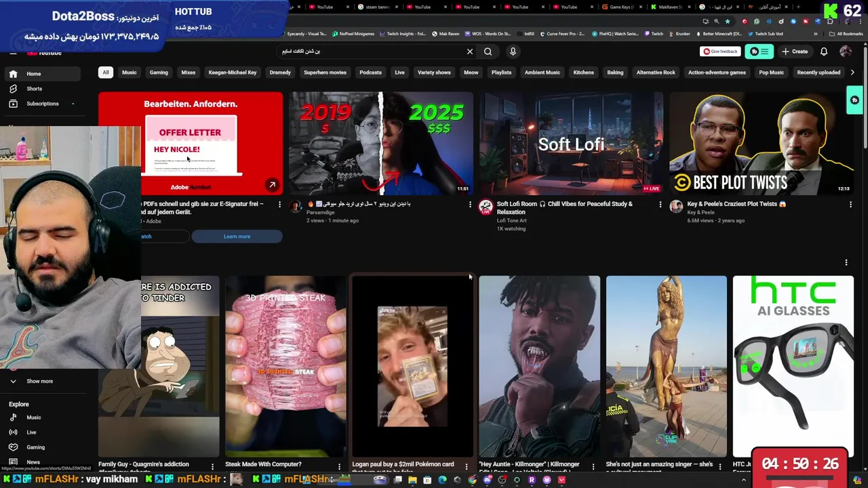Open the account avatar menu
The height and width of the screenshot is (488, 868).
tap(846, 52)
